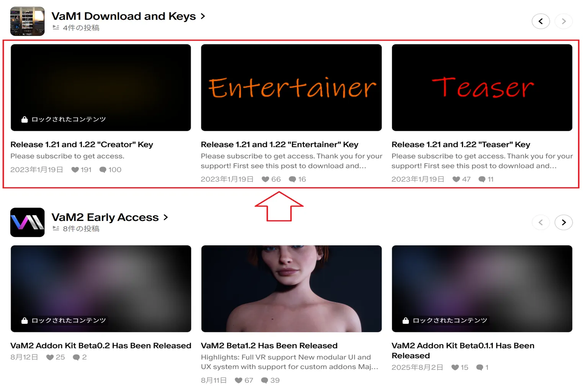Viewport: 588px width, 392px height.
Task: Open comments on the "Entertainer" Key post
Action: [x=292, y=179]
